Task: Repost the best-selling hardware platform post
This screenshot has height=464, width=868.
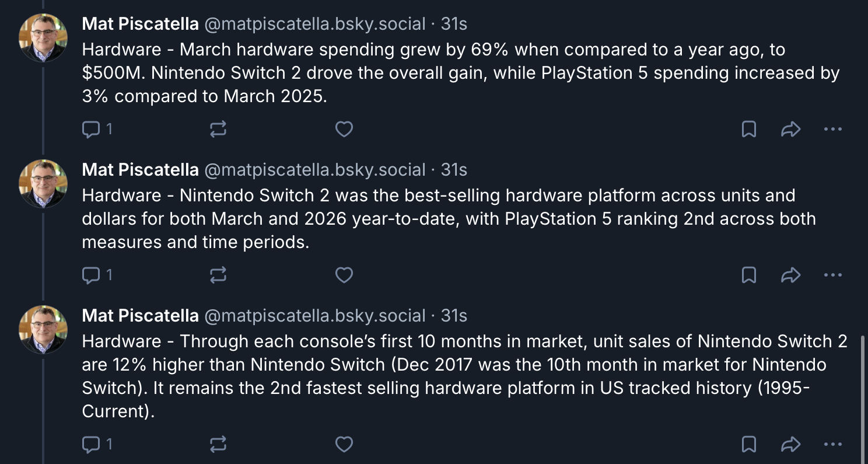Action: pos(218,275)
